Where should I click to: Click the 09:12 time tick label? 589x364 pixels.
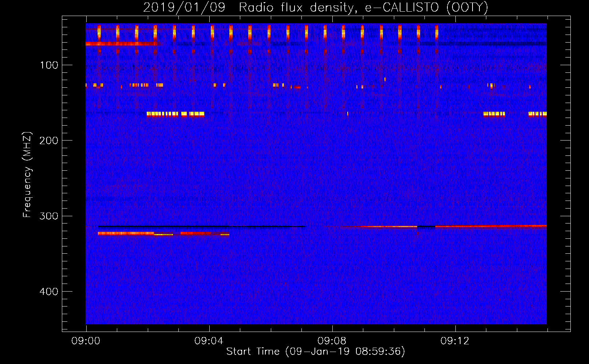click(455, 341)
